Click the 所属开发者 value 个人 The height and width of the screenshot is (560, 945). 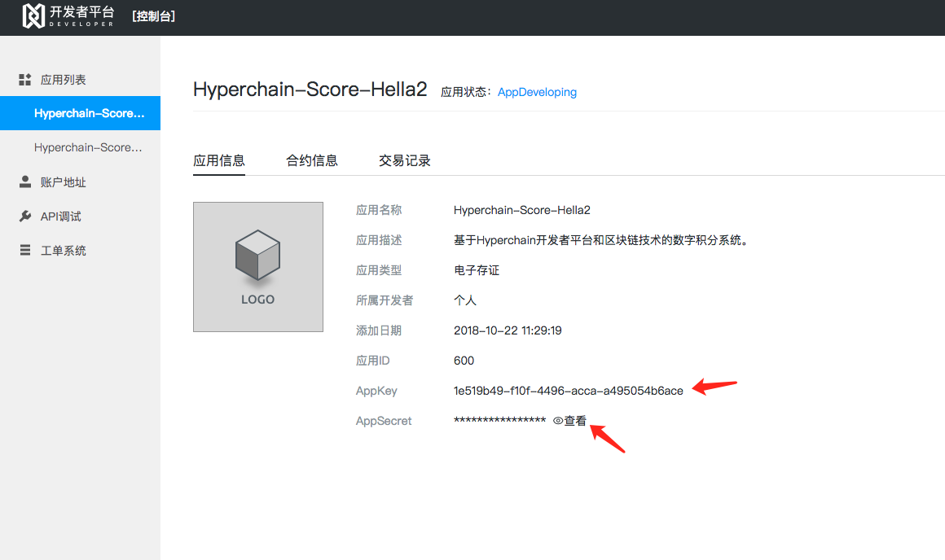point(464,300)
